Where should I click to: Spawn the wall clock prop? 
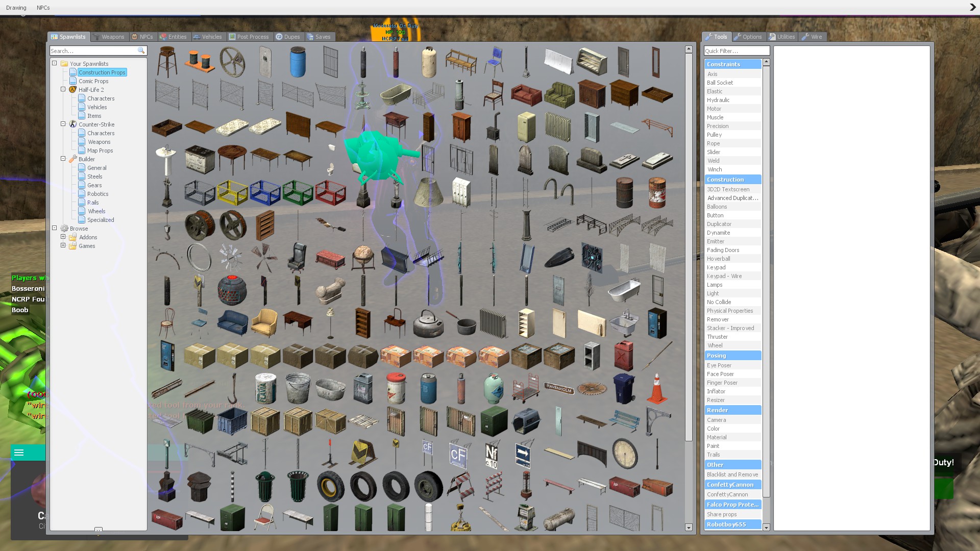(x=624, y=454)
